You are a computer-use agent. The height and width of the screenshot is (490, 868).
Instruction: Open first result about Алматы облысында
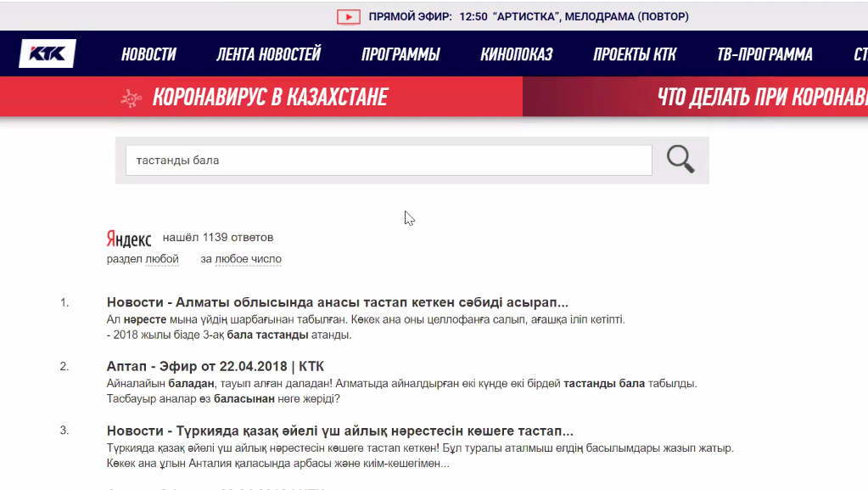click(x=337, y=302)
